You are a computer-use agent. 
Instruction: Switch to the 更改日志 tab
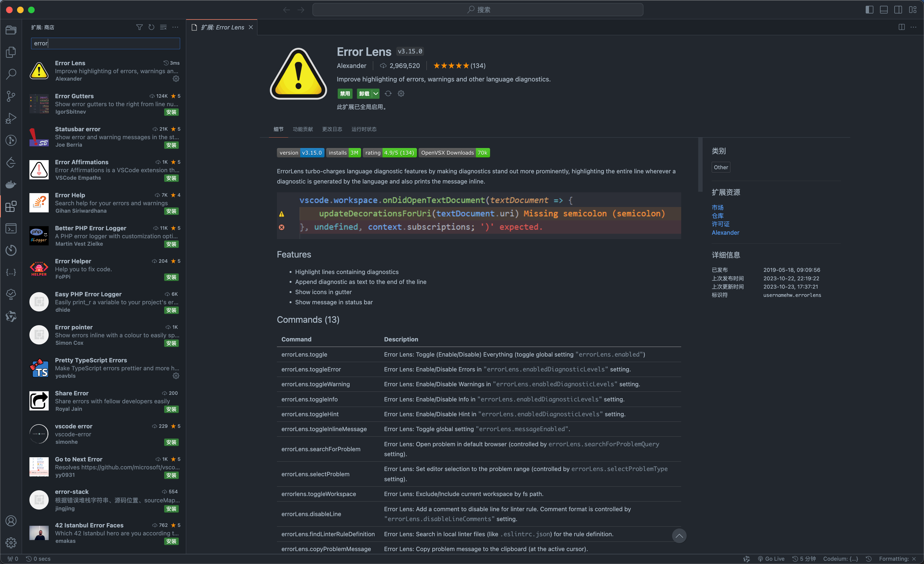point(332,129)
